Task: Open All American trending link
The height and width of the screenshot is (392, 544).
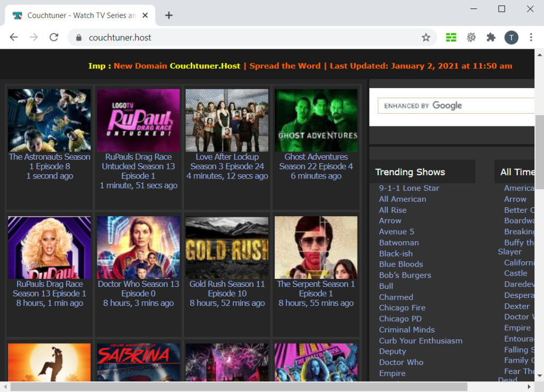Action: coord(403,199)
